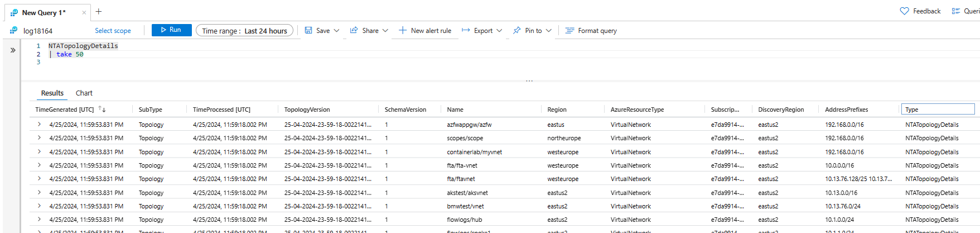
Task: Click the NTATopologyDetails query line
Action: [x=83, y=46]
